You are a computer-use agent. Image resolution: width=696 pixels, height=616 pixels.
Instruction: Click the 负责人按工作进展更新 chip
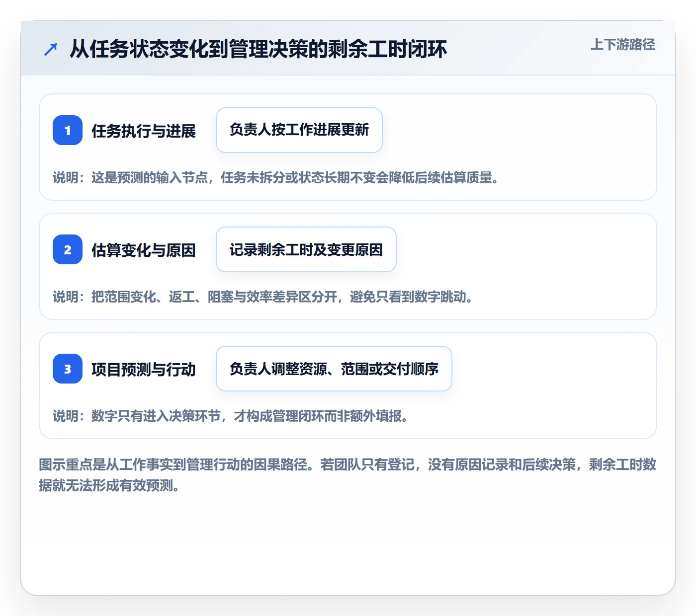pyautogui.click(x=299, y=130)
